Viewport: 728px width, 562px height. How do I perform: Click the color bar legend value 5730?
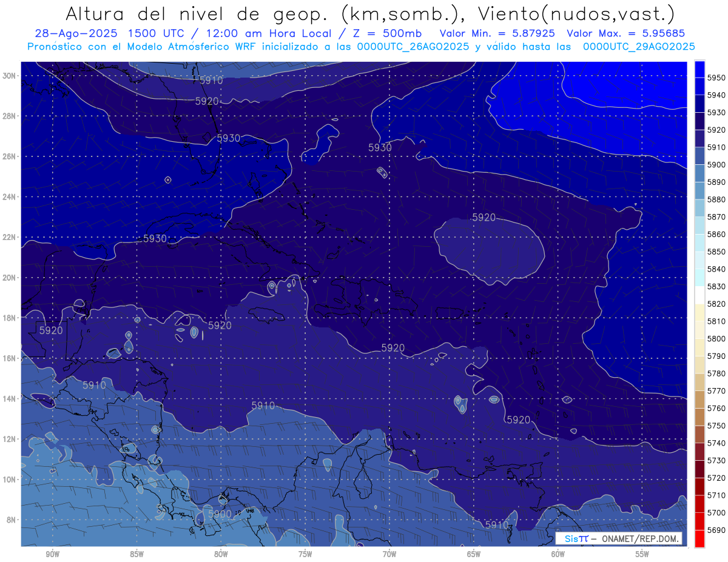pyautogui.click(x=716, y=461)
